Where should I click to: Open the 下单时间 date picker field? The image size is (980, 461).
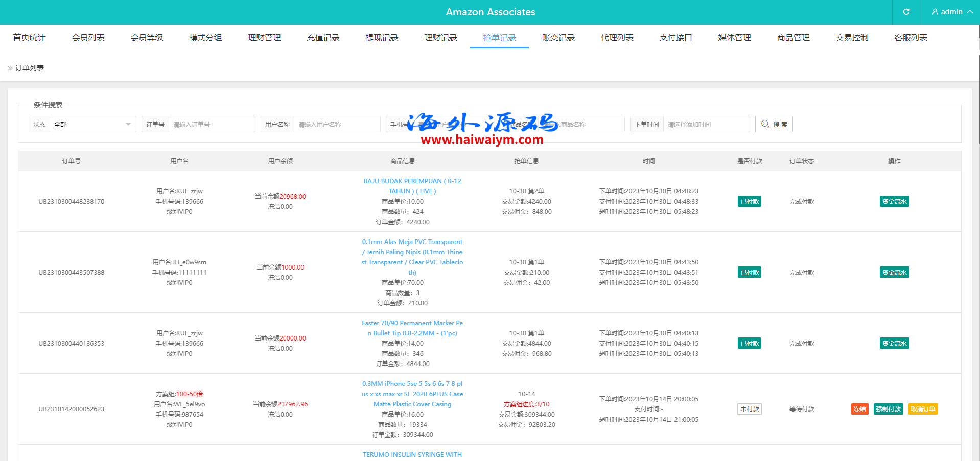(706, 124)
